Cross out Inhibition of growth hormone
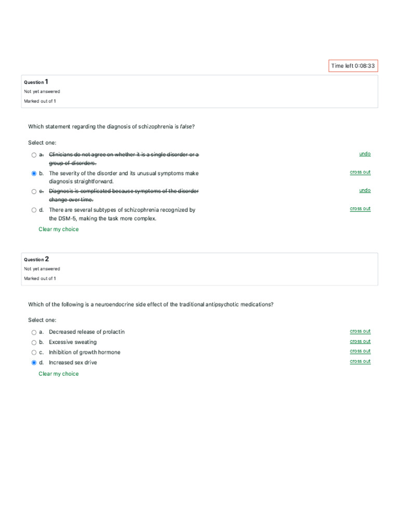 coord(360,351)
